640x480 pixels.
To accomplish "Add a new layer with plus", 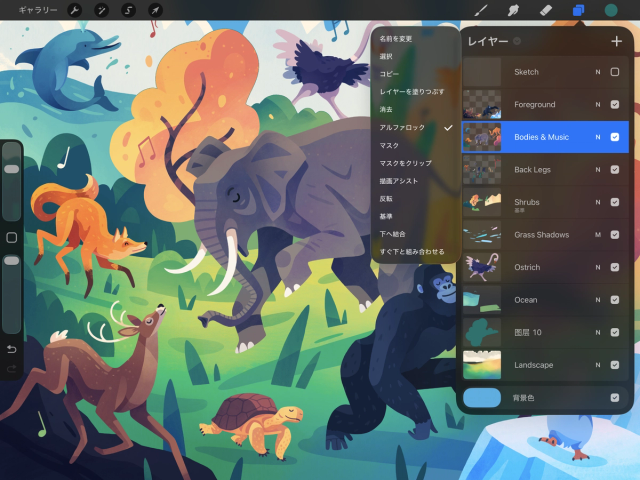I will pyautogui.click(x=616, y=41).
